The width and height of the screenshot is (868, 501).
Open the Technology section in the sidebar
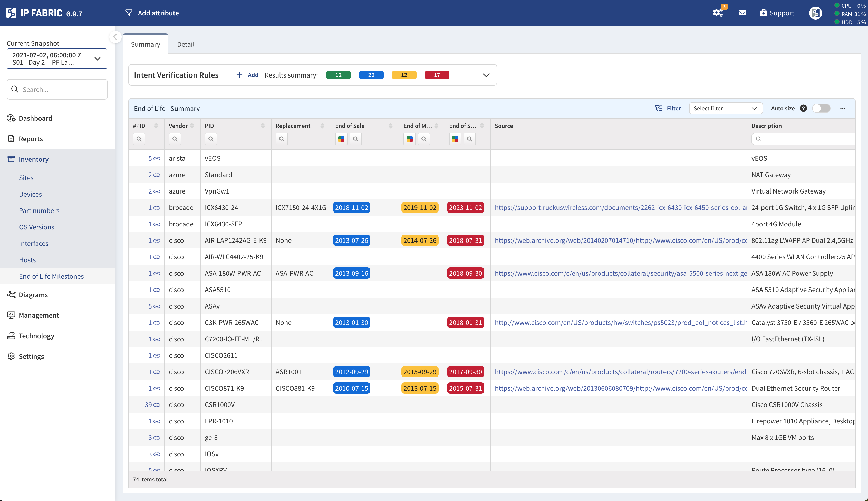pos(36,335)
